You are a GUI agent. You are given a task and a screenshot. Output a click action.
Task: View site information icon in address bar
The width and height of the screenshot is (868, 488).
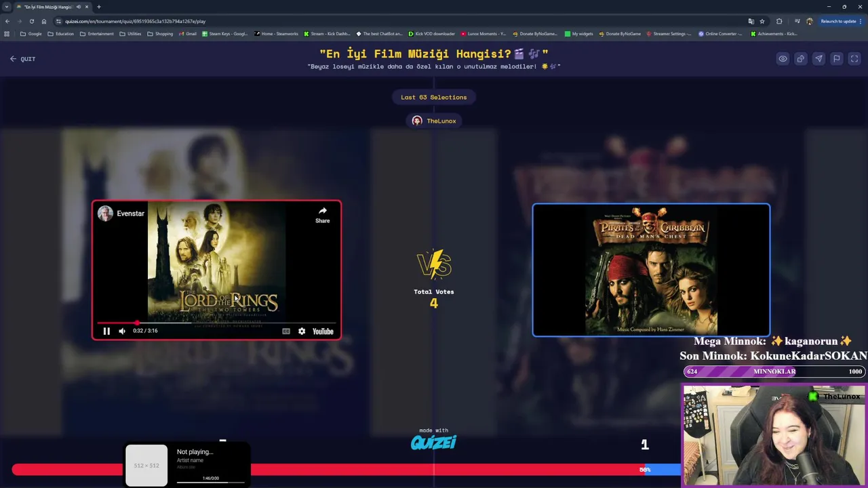pos(59,21)
